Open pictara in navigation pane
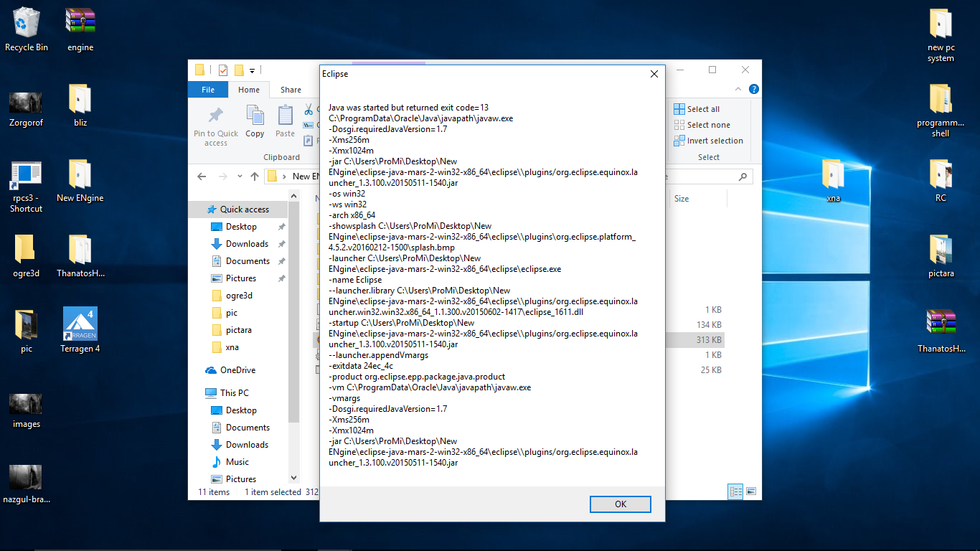 click(x=238, y=330)
